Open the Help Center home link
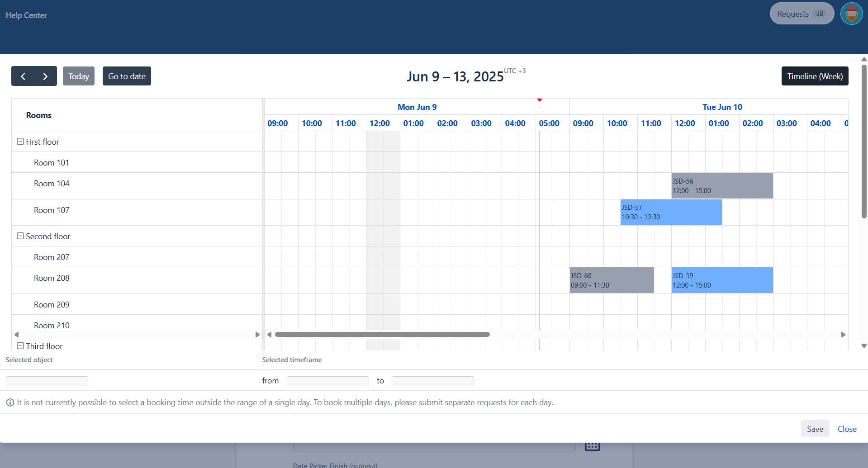 point(26,15)
